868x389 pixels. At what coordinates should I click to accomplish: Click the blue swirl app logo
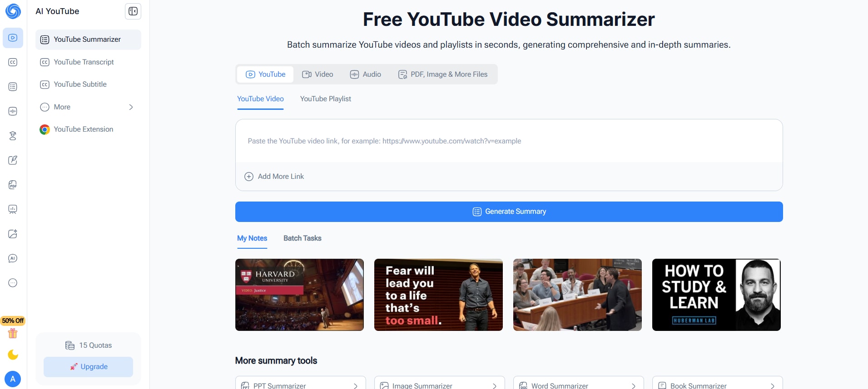[x=13, y=11]
